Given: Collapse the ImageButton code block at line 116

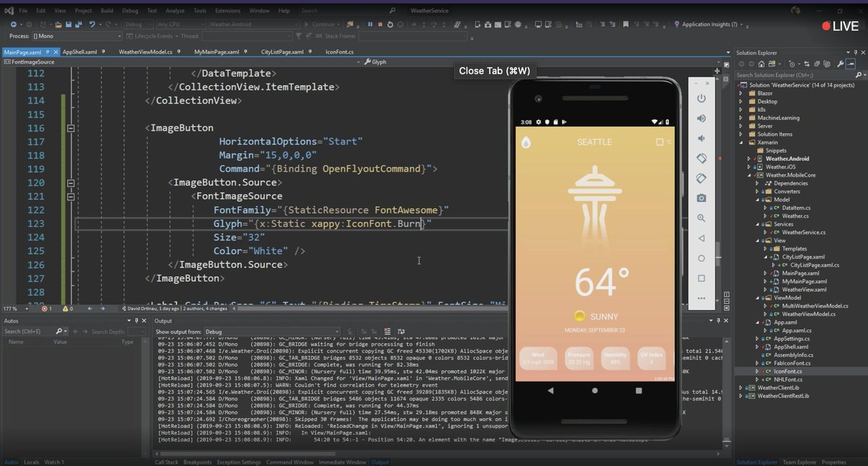Looking at the screenshot, I should pyautogui.click(x=70, y=128).
